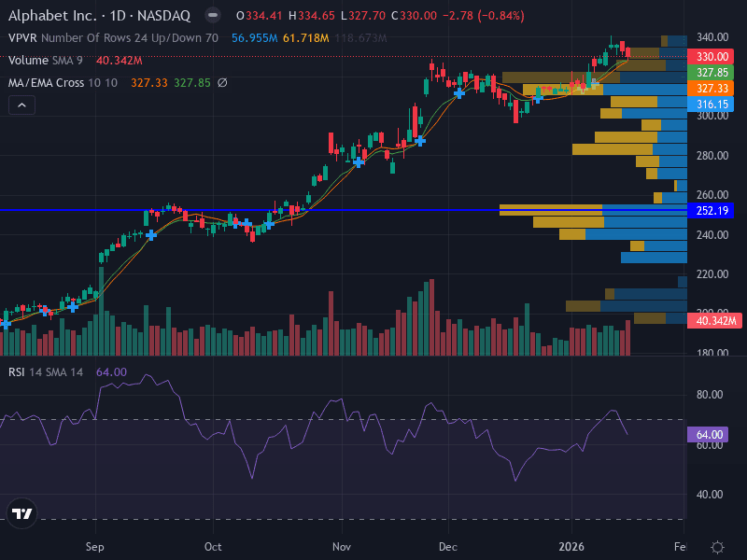
Task: Open the TradingView logo link
Action: [21, 513]
